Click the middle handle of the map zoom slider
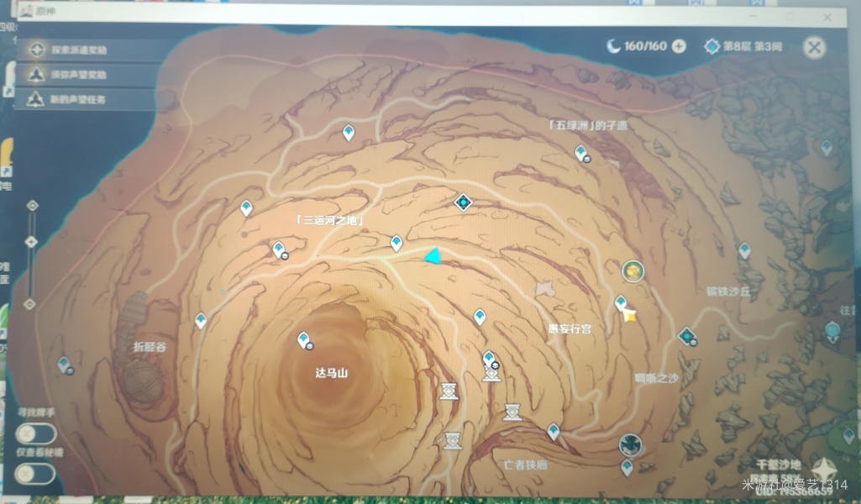 (31, 242)
